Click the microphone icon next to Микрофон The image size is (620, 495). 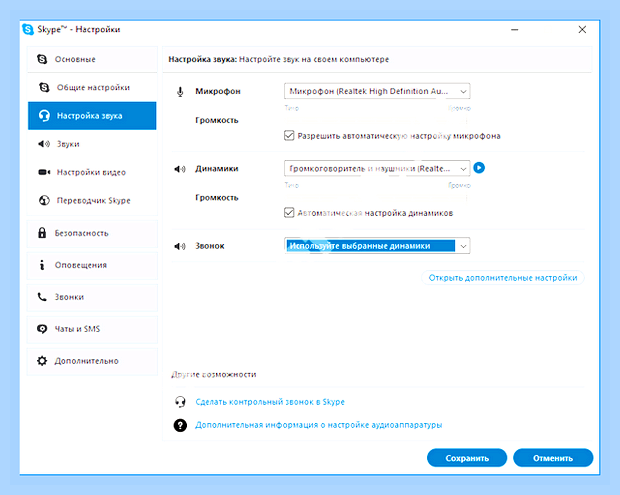tap(180, 92)
